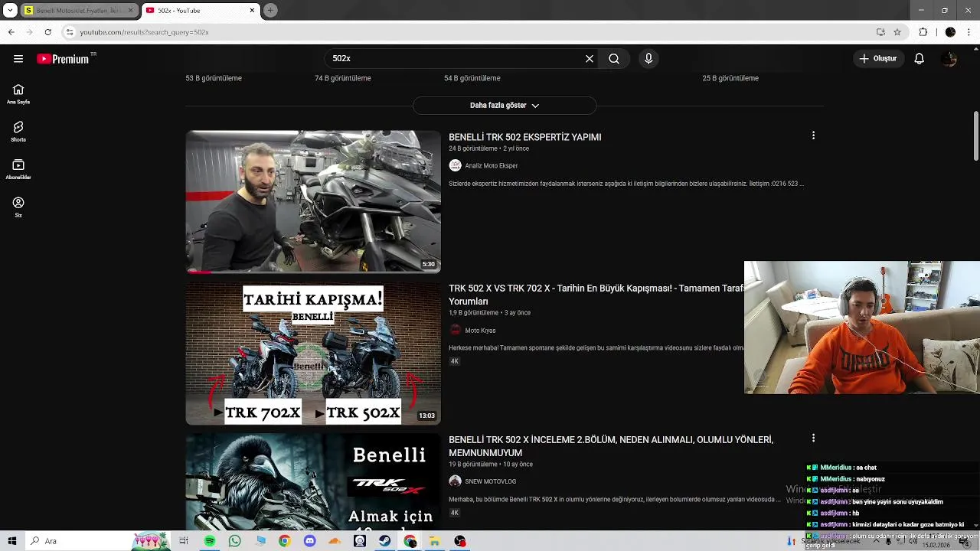The image size is (980, 551).
Task: Reload the page with the refresh icon
Action: click(x=47, y=32)
